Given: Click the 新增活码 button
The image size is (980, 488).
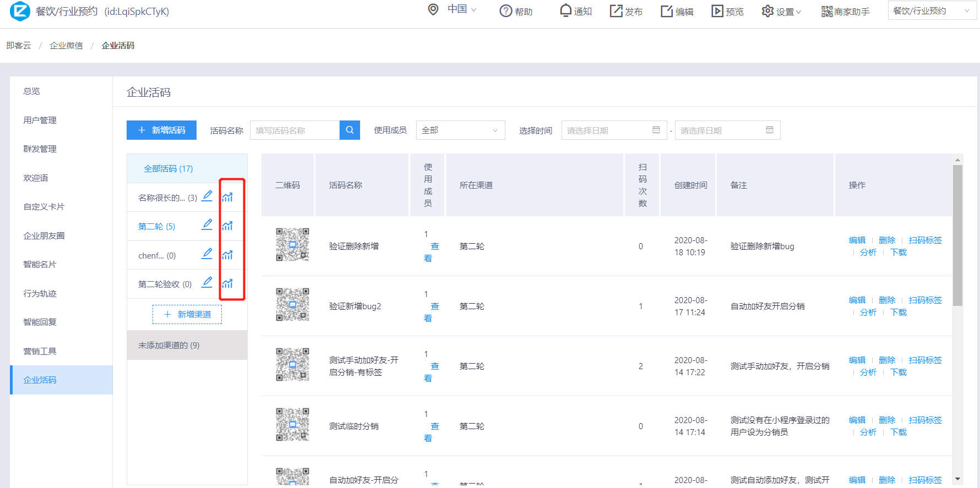Looking at the screenshot, I should (x=161, y=130).
